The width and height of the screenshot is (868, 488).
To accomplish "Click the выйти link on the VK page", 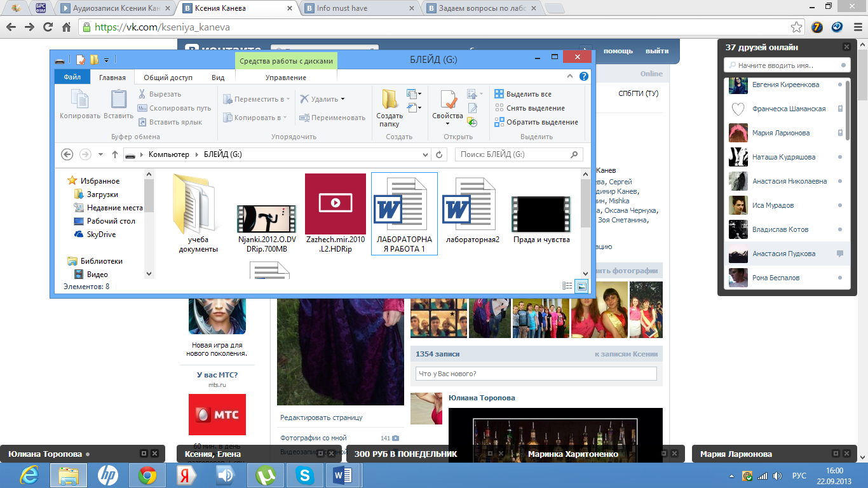I will (x=657, y=51).
